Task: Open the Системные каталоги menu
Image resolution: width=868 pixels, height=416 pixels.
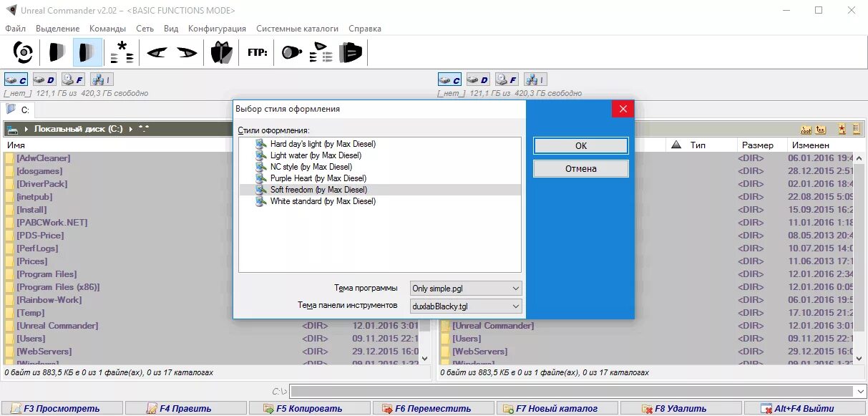Action: click(297, 29)
